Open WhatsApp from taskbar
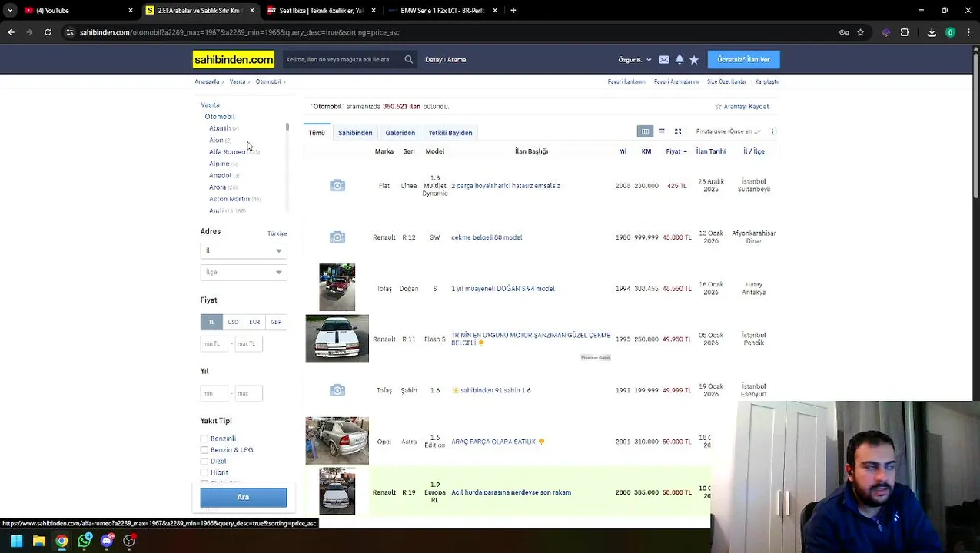This screenshot has height=553, width=980. pos(85,541)
